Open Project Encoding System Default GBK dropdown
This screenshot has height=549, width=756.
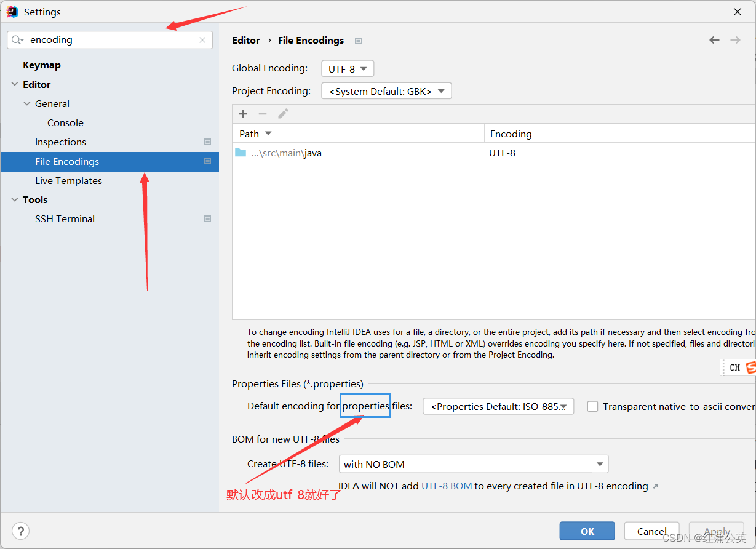coord(386,91)
